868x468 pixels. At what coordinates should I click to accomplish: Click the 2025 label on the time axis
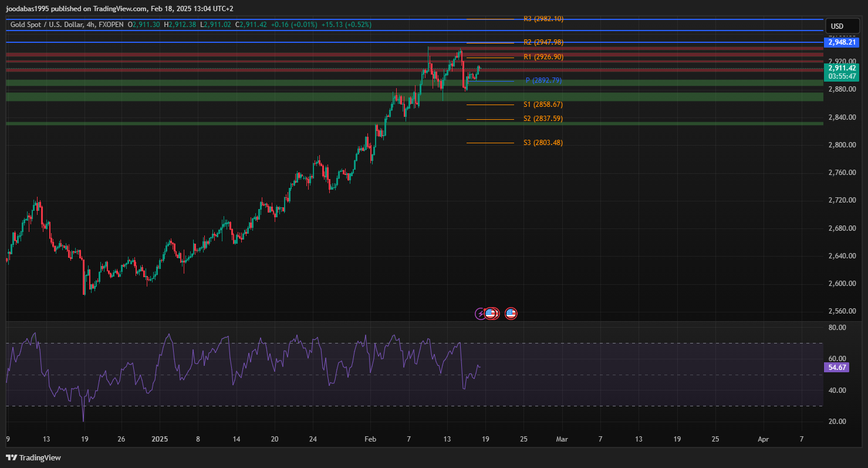[160, 439]
